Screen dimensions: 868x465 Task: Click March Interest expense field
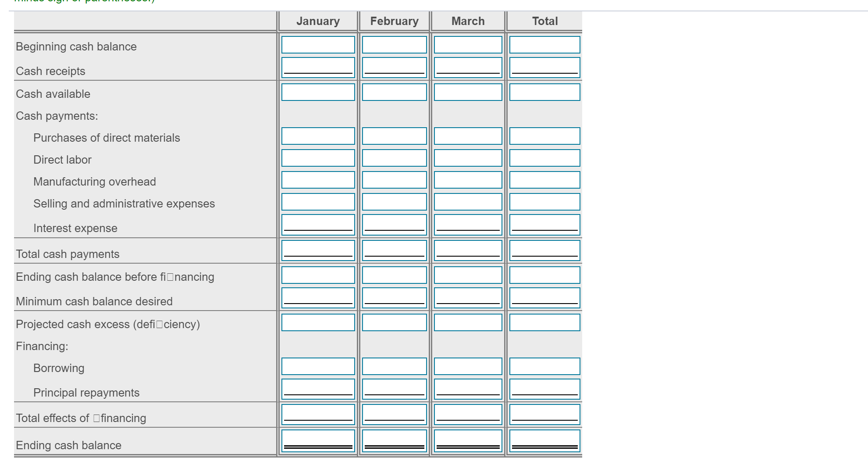(468, 225)
